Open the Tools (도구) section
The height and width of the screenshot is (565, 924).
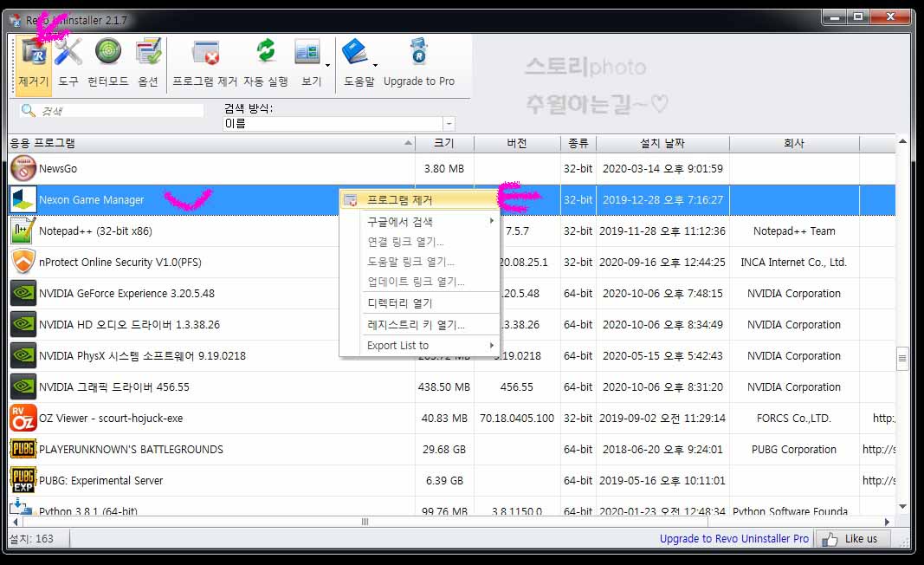(x=68, y=62)
